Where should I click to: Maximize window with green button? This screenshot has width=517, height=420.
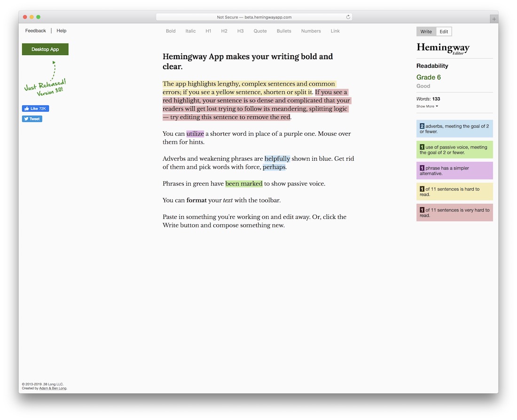(x=38, y=17)
